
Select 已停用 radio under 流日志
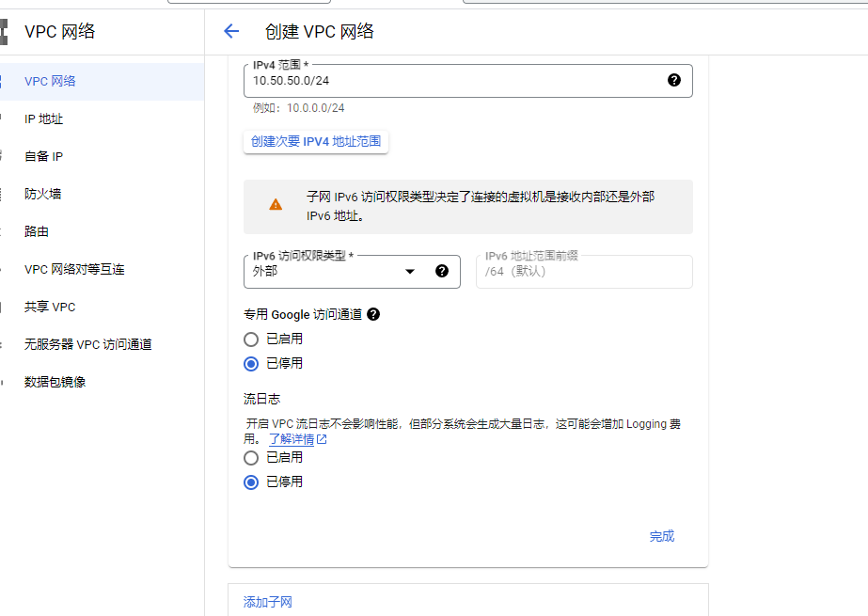[251, 482]
